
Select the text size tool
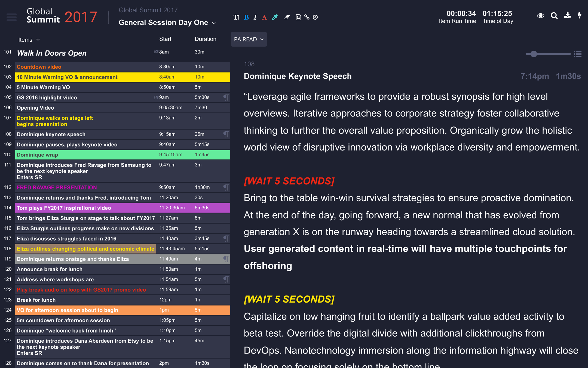(x=236, y=17)
